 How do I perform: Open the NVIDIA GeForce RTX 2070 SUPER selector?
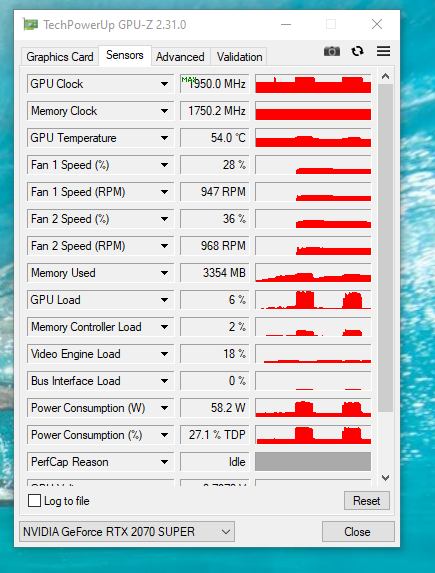[x=127, y=532]
